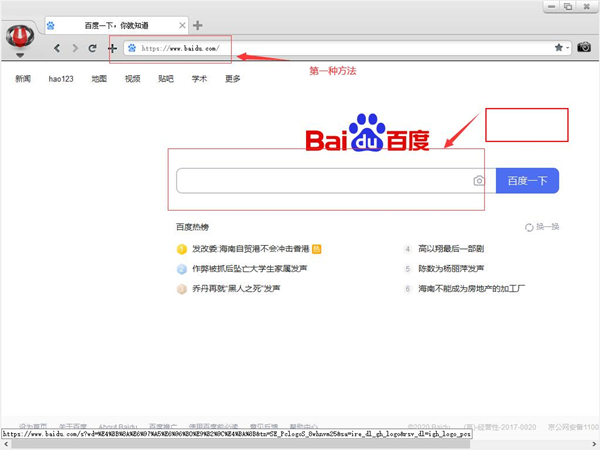Click the Baidu logo image

tap(367, 132)
